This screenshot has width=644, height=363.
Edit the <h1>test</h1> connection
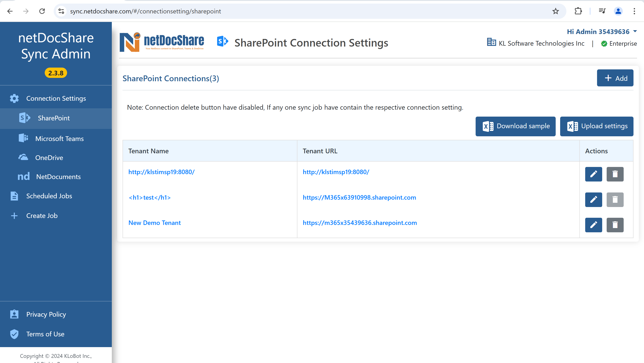point(593,200)
